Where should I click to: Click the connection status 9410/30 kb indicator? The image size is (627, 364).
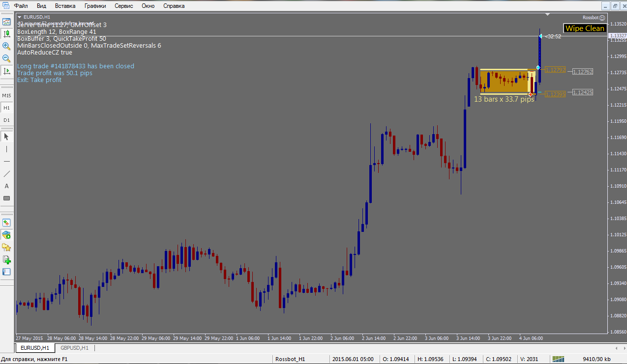pos(597,359)
